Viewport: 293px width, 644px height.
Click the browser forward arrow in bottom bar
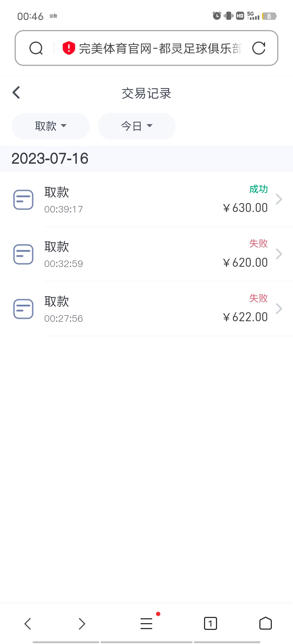coord(82,623)
